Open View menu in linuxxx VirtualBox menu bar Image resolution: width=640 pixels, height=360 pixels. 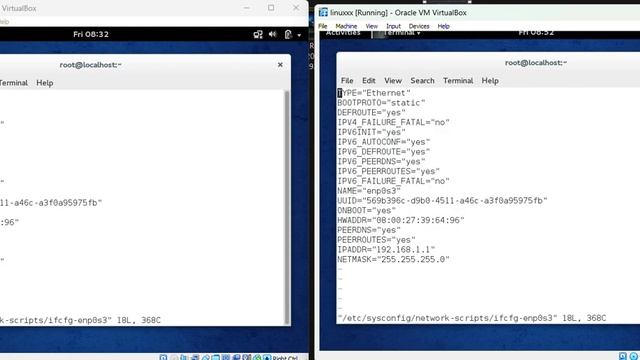pyautogui.click(x=371, y=26)
